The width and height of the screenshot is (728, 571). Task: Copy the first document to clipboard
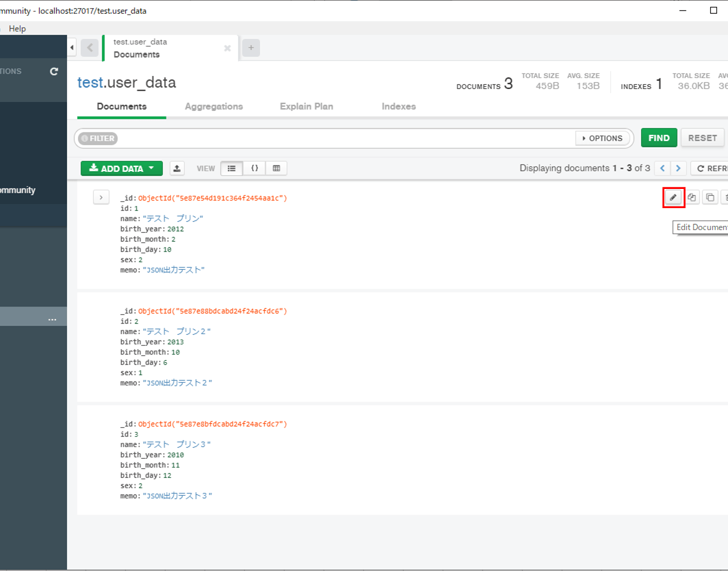[x=710, y=197]
